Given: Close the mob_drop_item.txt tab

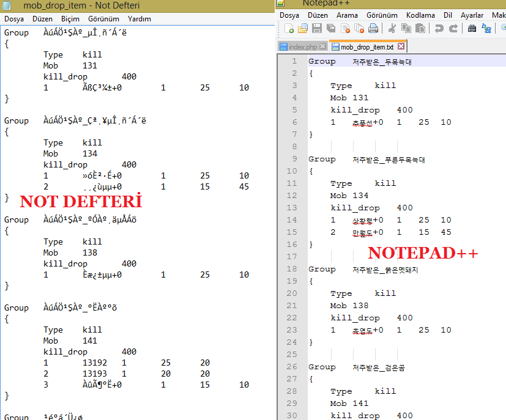Looking at the screenshot, I should pyautogui.click(x=401, y=46).
